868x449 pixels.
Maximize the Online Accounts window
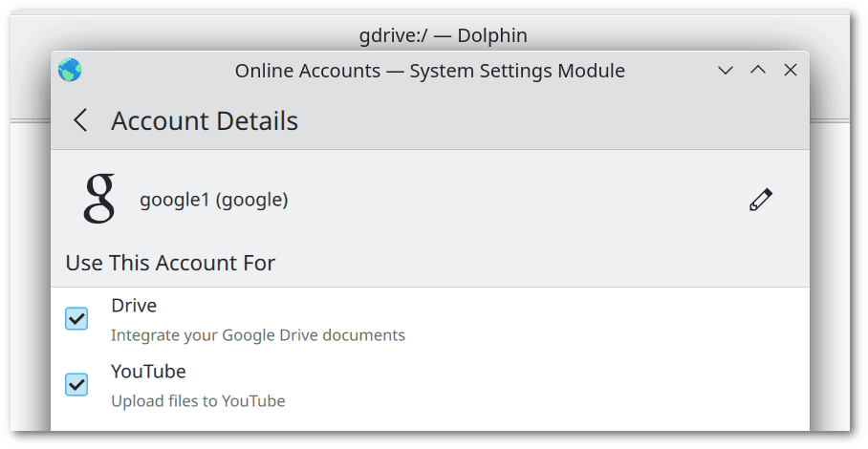(758, 71)
